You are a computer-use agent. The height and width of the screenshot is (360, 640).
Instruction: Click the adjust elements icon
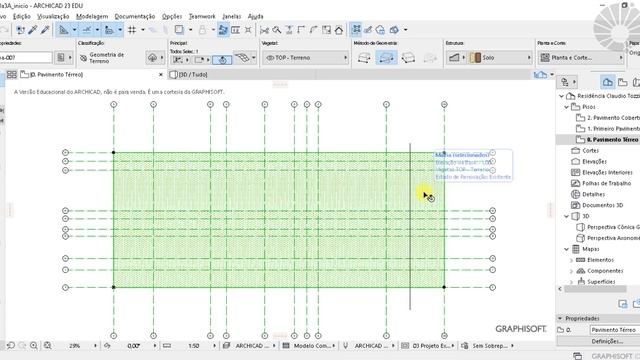pos(289,30)
